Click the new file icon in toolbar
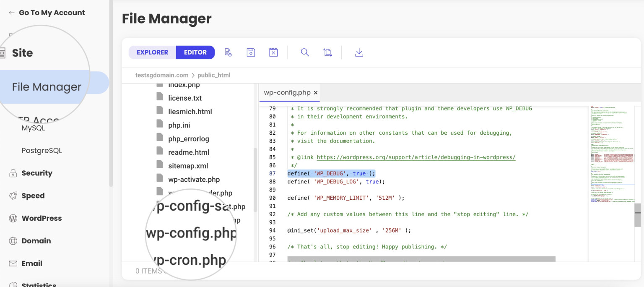 point(228,52)
